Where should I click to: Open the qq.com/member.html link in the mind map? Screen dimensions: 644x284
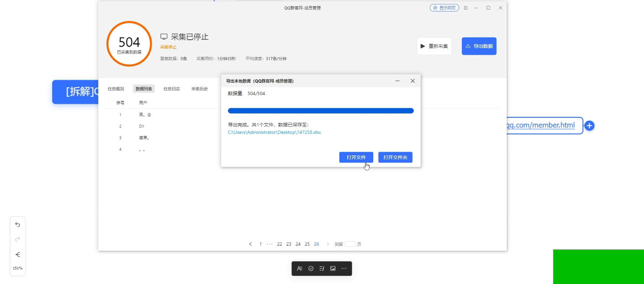541,125
